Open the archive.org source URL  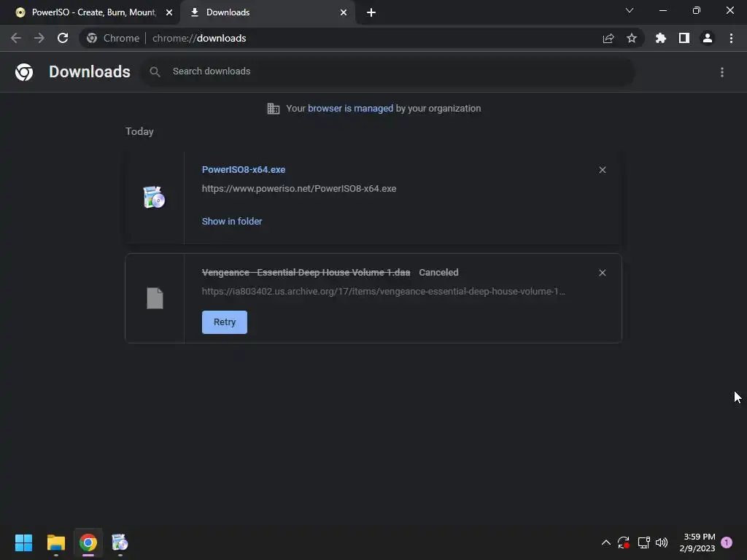pos(384,292)
